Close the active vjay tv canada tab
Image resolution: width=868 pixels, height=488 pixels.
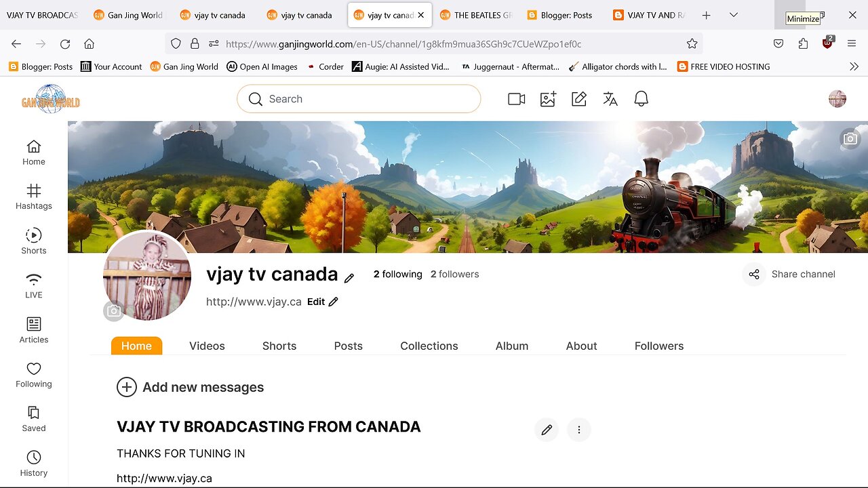coord(421,15)
